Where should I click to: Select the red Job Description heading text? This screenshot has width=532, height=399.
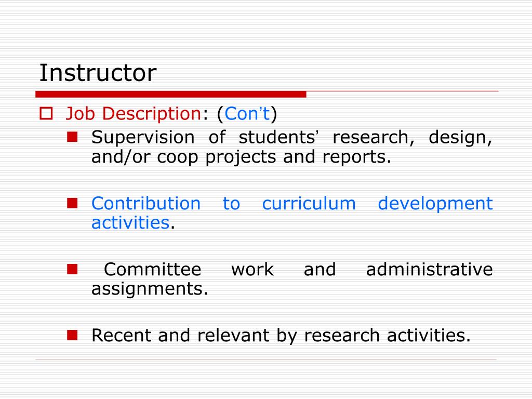(x=134, y=113)
